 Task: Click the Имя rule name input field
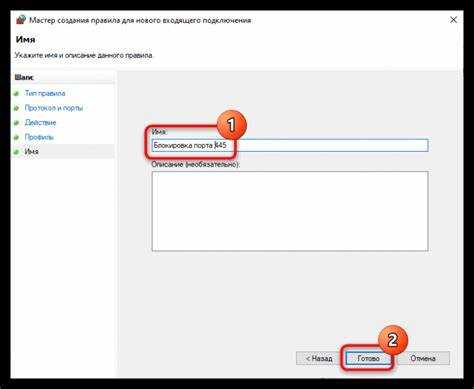tap(290, 145)
